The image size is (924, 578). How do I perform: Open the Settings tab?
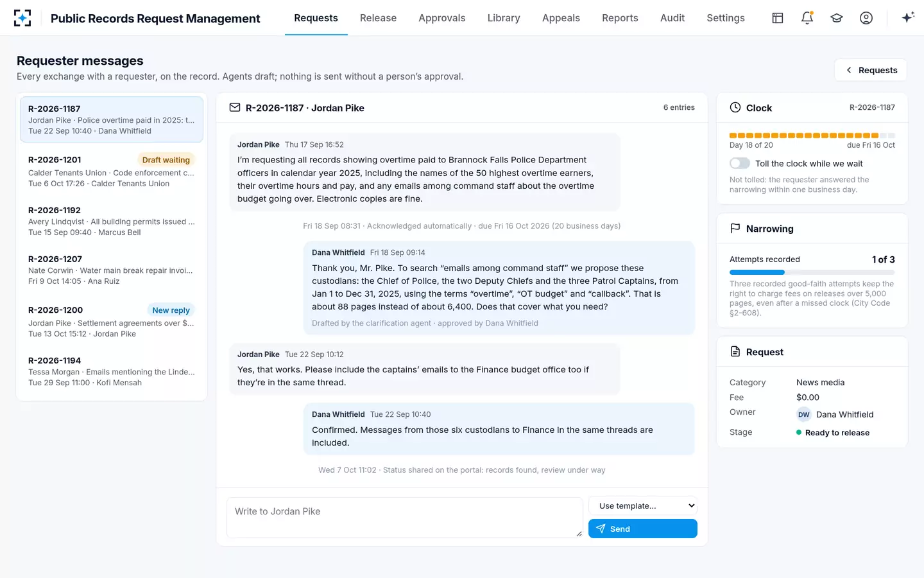[726, 18]
